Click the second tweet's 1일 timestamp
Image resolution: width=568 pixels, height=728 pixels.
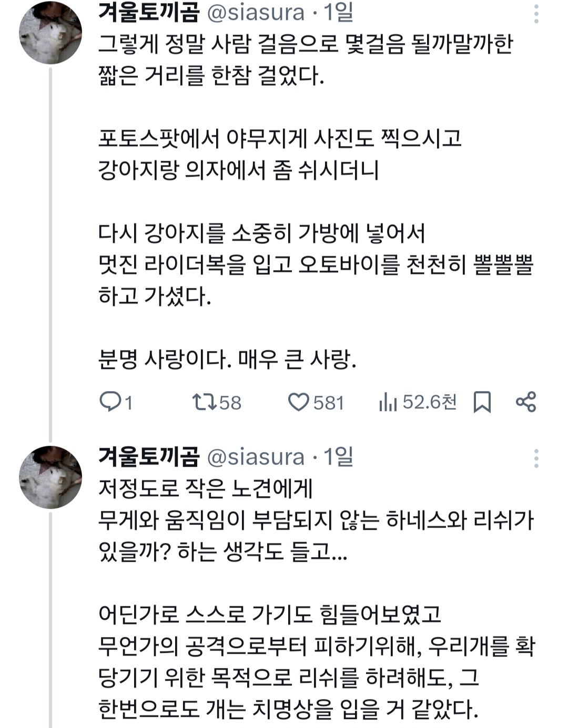[x=338, y=457]
